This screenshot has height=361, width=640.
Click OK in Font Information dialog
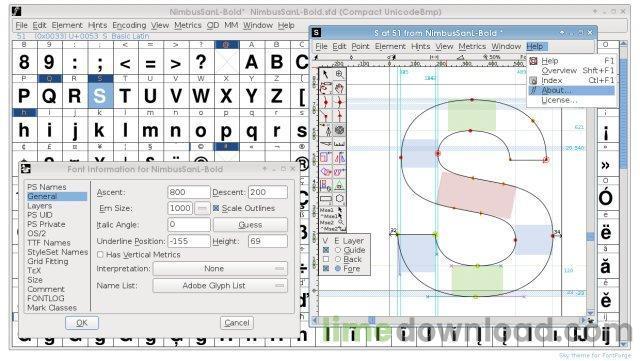pyautogui.click(x=82, y=323)
